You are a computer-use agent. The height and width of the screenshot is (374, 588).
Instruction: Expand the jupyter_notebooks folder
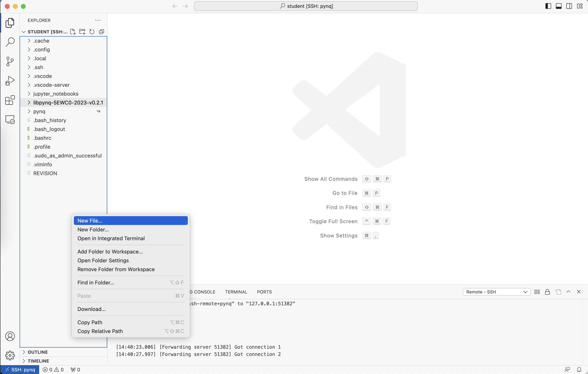[x=63, y=94]
